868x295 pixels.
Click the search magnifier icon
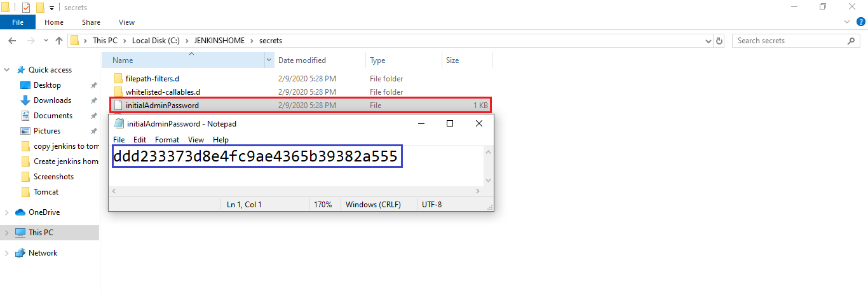851,41
